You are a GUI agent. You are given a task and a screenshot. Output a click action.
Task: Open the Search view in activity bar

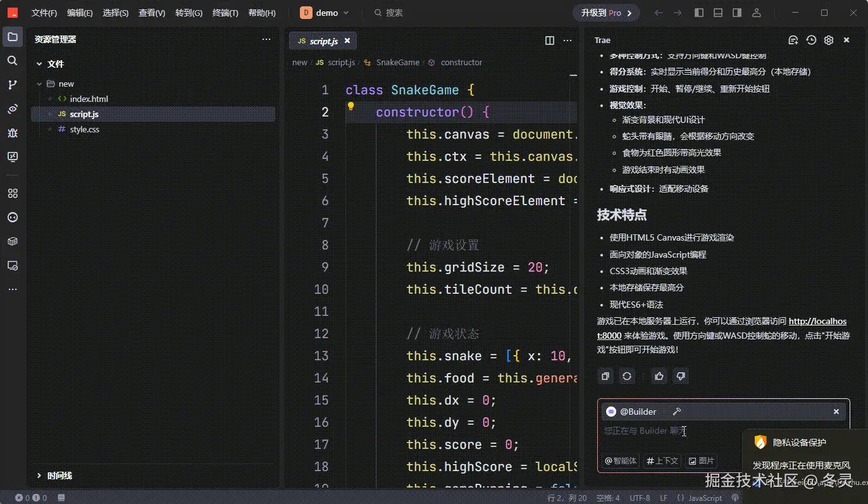click(x=12, y=61)
